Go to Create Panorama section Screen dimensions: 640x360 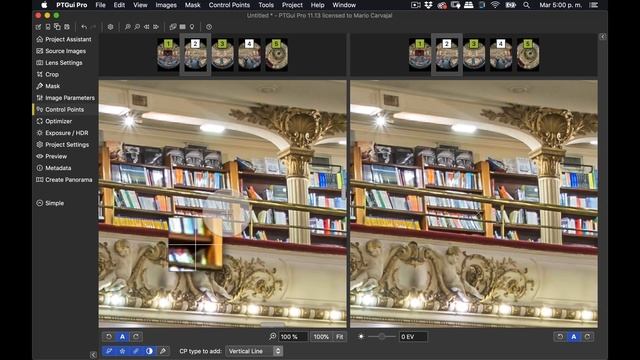point(64,180)
